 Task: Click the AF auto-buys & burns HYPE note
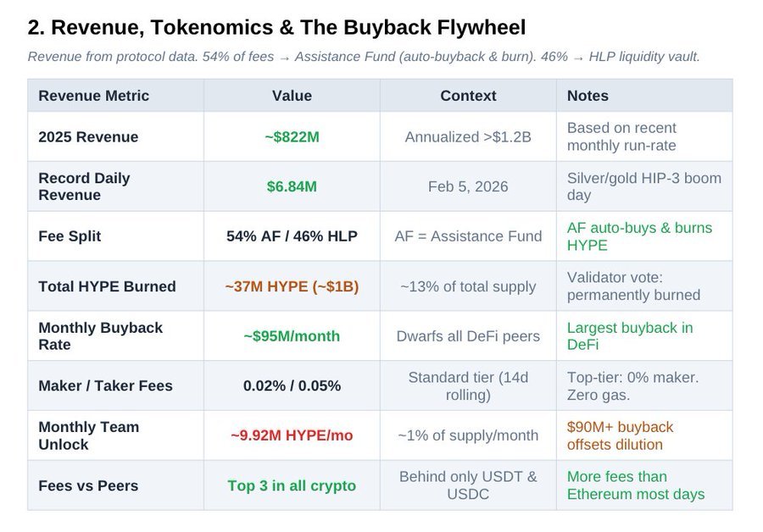tap(639, 236)
